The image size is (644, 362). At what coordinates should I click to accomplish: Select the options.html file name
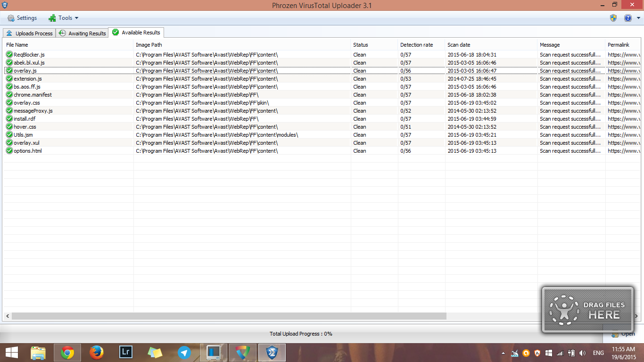(x=28, y=151)
